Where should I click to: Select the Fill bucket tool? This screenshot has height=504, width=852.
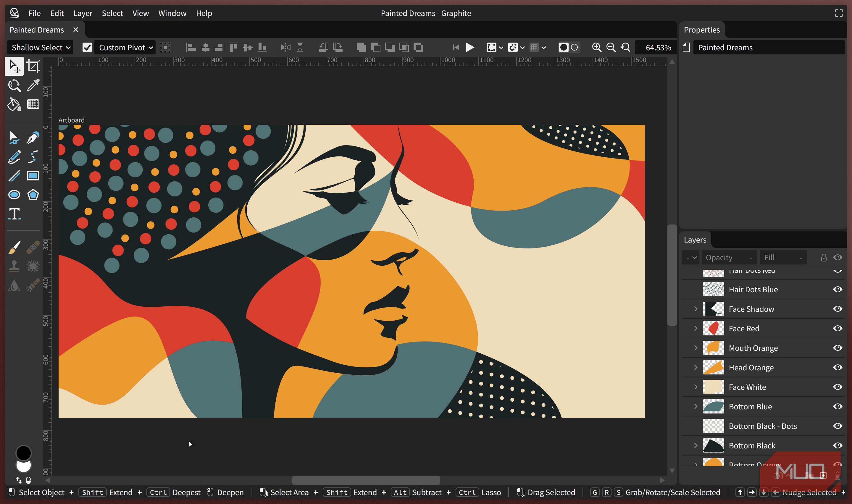click(x=14, y=104)
